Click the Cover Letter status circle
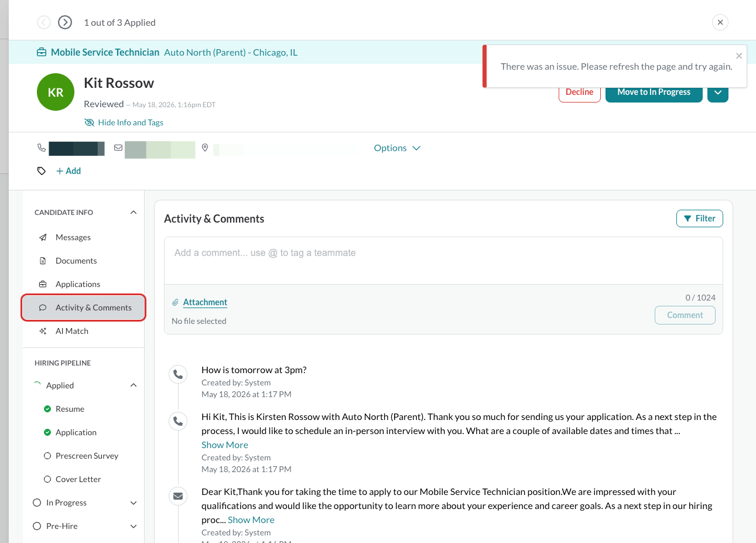756x543 pixels. coord(47,479)
